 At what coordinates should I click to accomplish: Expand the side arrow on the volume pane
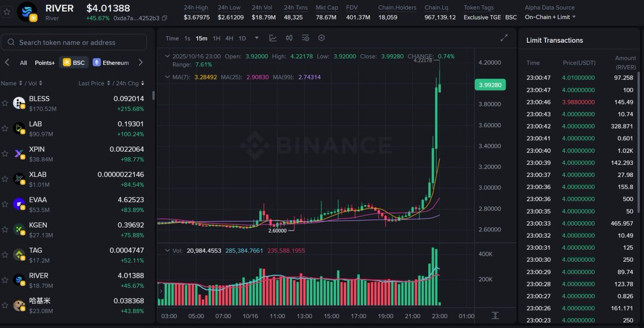coord(160,292)
